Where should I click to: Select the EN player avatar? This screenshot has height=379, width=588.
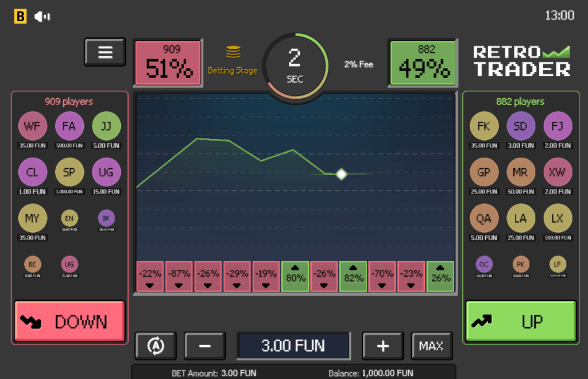tap(69, 218)
